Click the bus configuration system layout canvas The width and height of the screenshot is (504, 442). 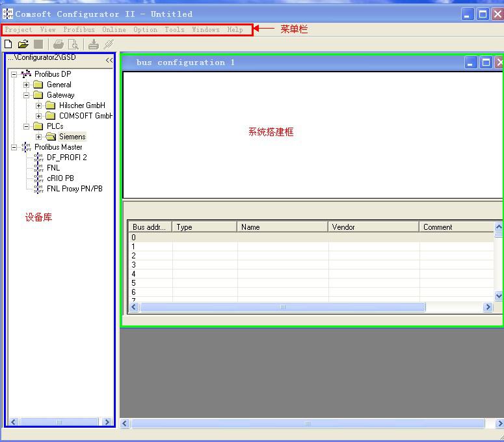click(313, 135)
